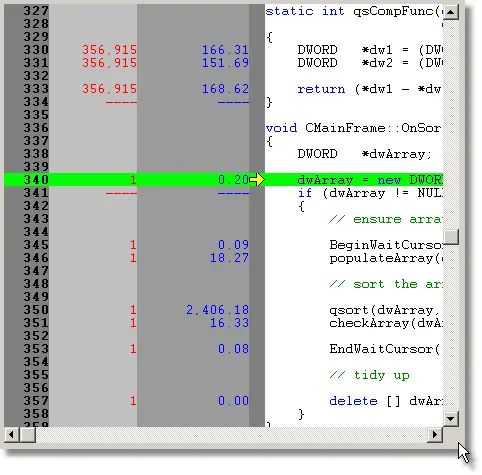Click the EndWaitCursor call

pyautogui.click(x=385, y=349)
